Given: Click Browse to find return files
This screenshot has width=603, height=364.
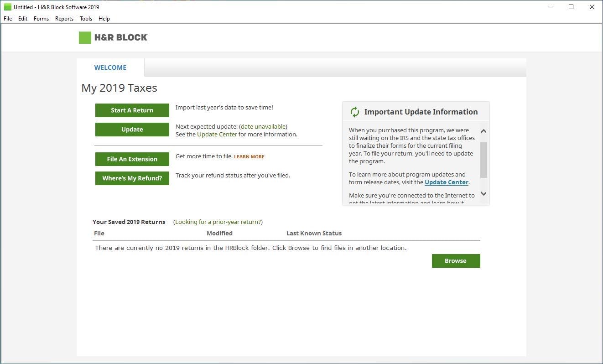Looking at the screenshot, I should pyautogui.click(x=456, y=261).
